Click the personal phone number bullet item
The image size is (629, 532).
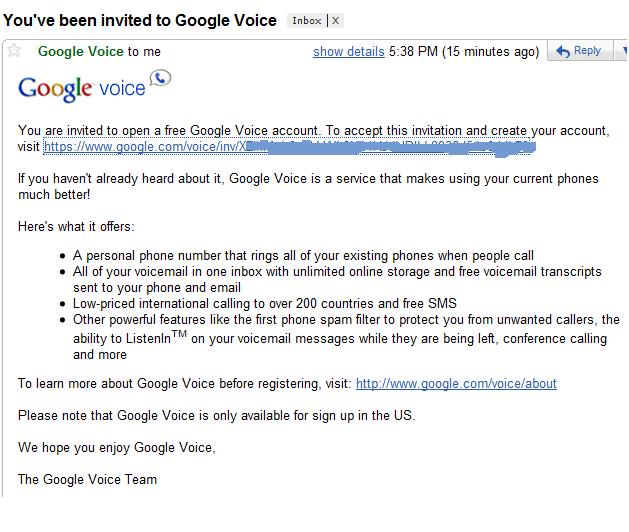tap(303, 256)
